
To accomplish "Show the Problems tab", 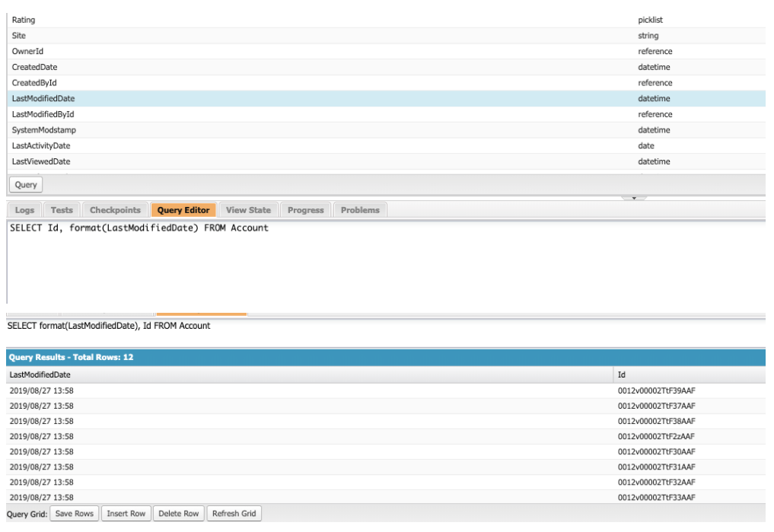I will (x=360, y=210).
